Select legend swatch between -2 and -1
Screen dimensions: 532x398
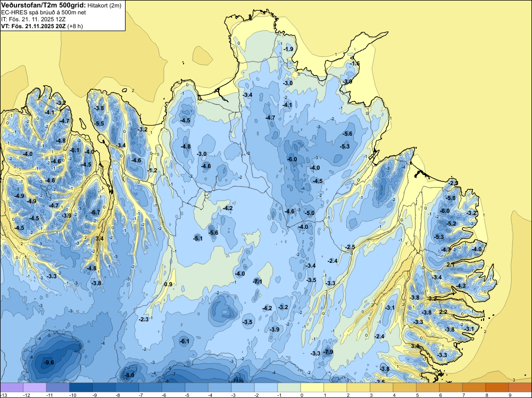point(266,387)
